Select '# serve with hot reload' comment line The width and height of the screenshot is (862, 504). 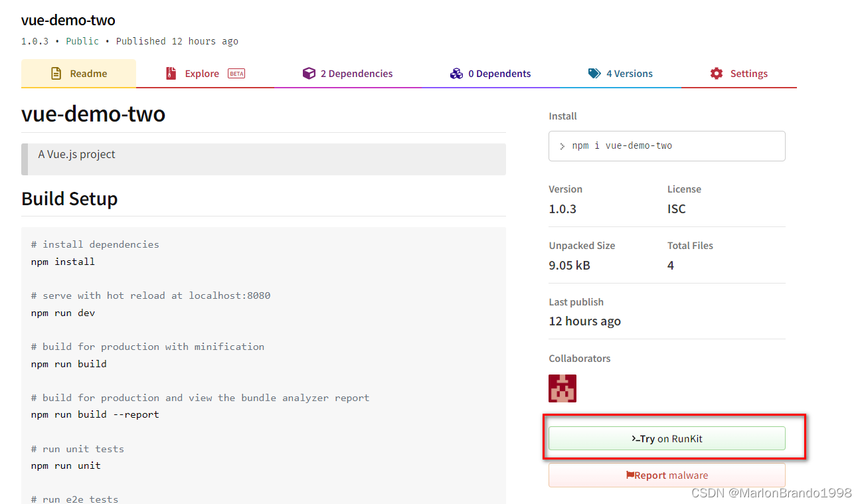[x=151, y=295]
